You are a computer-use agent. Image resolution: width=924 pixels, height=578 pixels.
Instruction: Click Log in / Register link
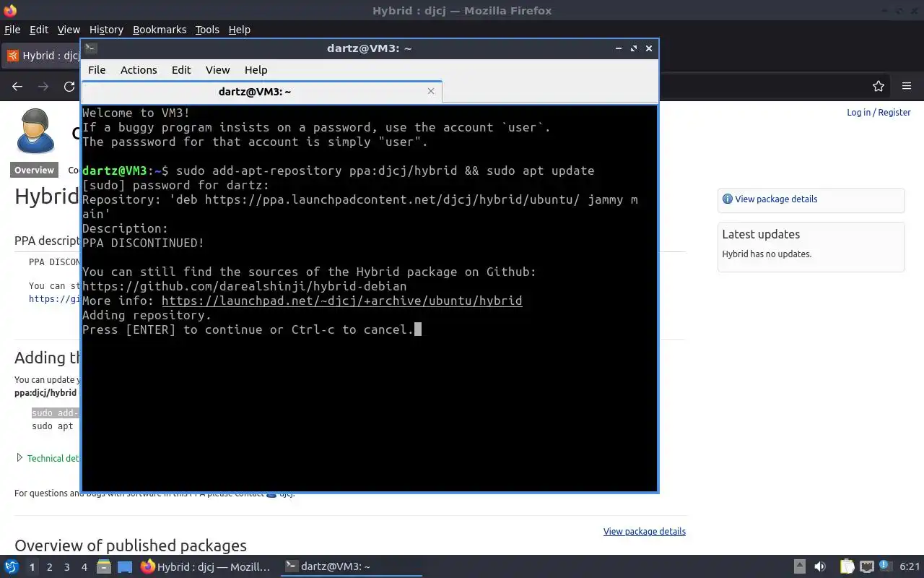pyautogui.click(x=879, y=113)
